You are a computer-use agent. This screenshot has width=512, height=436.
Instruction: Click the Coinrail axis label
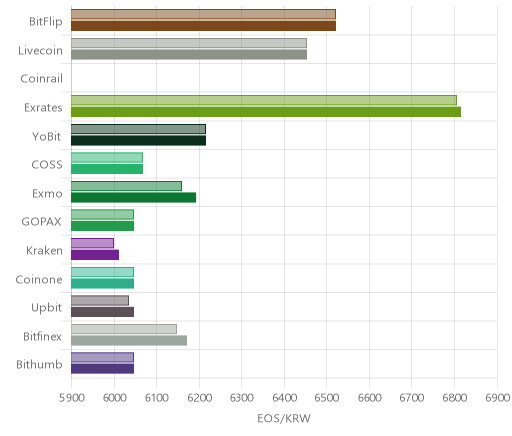tap(42, 79)
